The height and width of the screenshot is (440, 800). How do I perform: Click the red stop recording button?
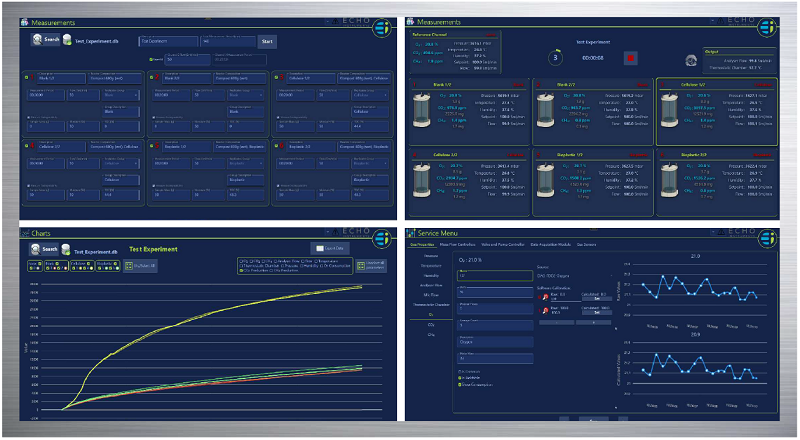click(x=631, y=57)
